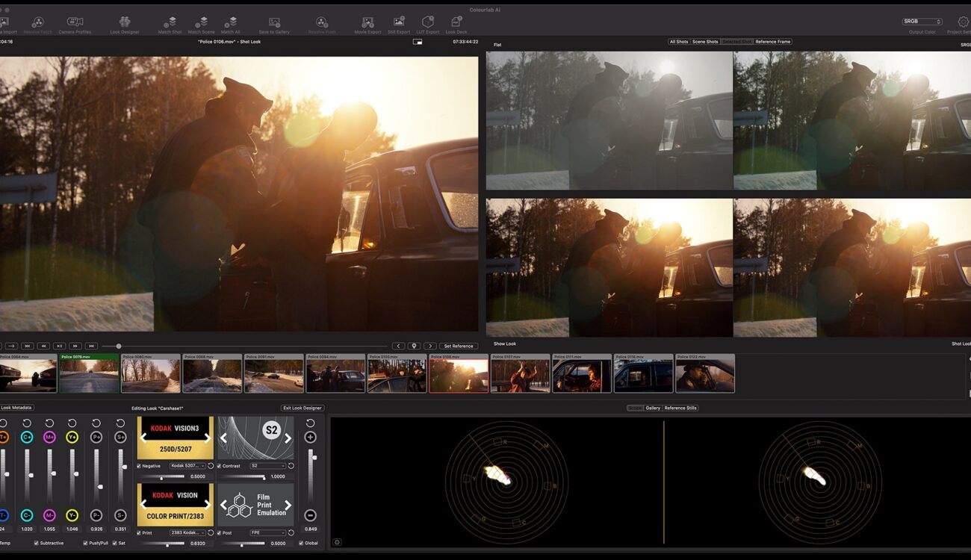
Task: Drop a location marker pin on the timeline
Action: 414,346
